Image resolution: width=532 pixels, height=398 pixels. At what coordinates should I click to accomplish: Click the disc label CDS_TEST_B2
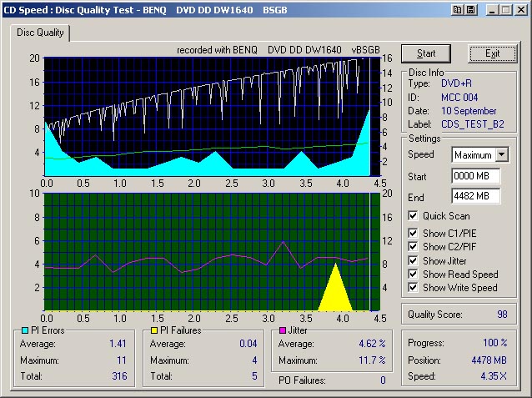[x=473, y=124]
